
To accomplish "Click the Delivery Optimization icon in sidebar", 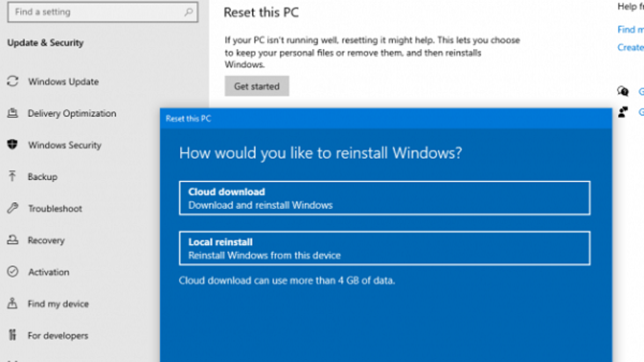I will pyautogui.click(x=12, y=113).
